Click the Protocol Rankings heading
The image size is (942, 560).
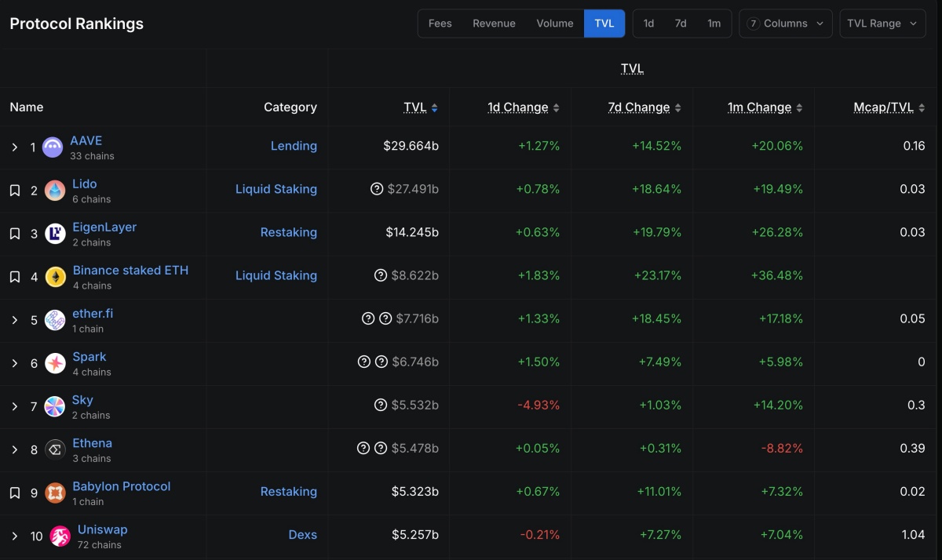point(77,24)
